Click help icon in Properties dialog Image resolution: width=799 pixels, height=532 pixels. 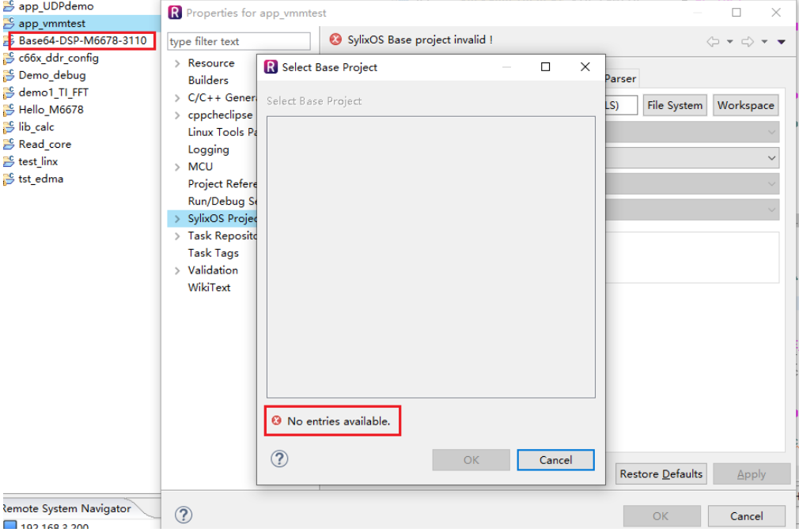coord(184,515)
